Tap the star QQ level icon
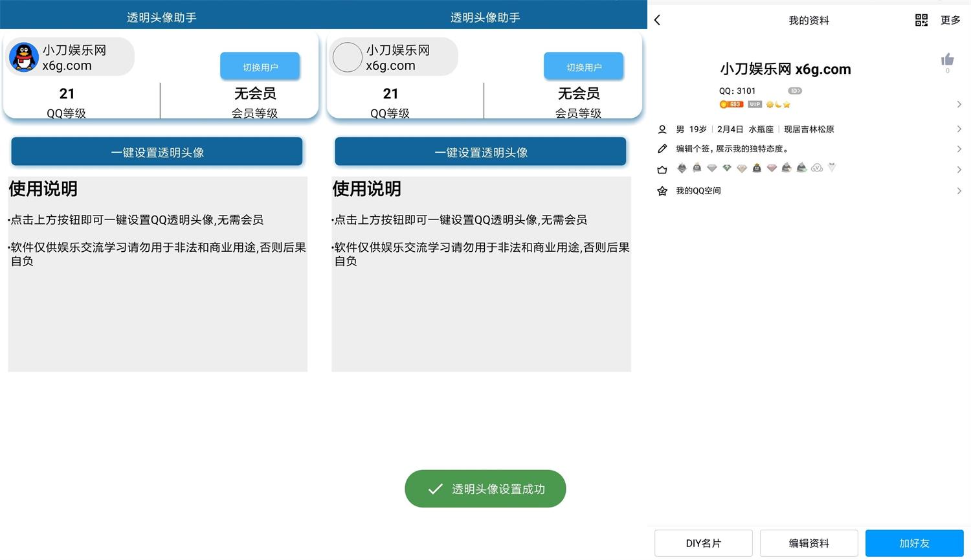 (x=787, y=104)
